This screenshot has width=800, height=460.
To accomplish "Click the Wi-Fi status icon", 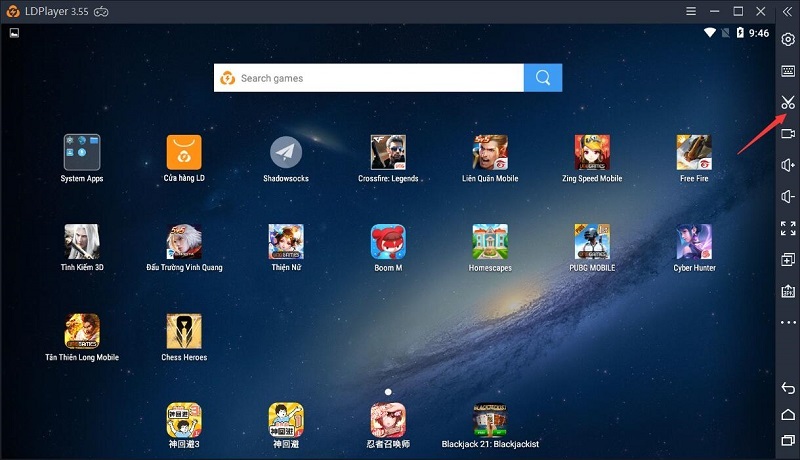I will [x=710, y=33].
